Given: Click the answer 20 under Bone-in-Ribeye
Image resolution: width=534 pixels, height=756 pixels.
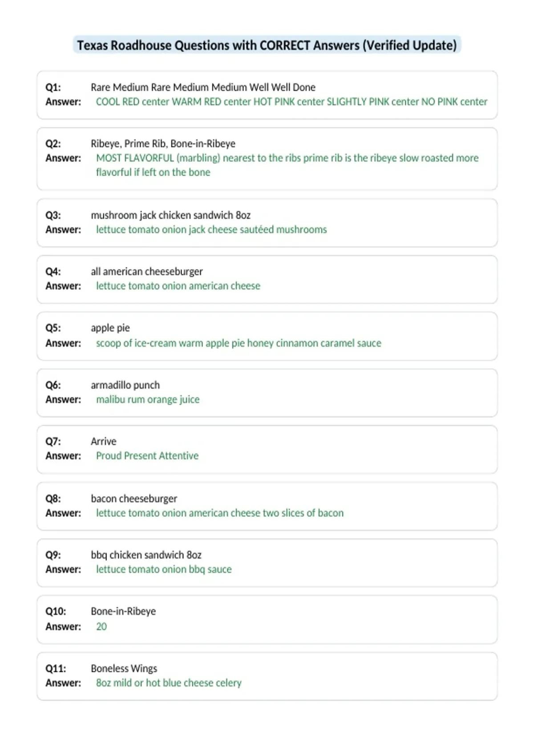Looking at the screenshot, I should [x=101, y=627].
